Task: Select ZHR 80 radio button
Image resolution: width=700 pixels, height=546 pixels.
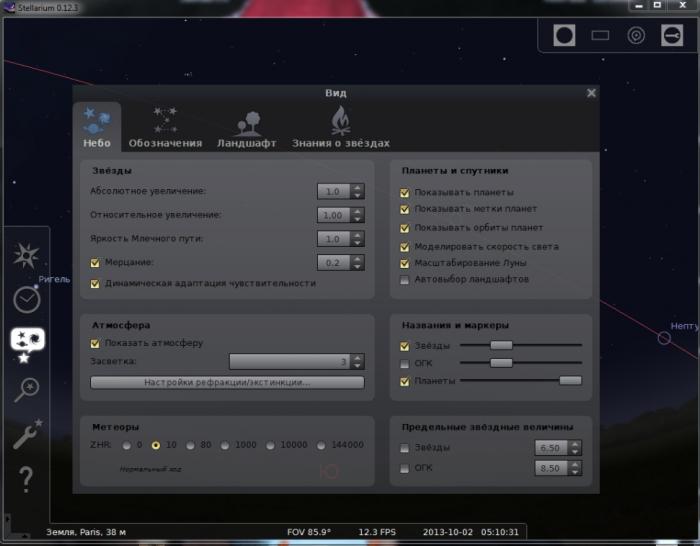Action: tap(191, 445)
